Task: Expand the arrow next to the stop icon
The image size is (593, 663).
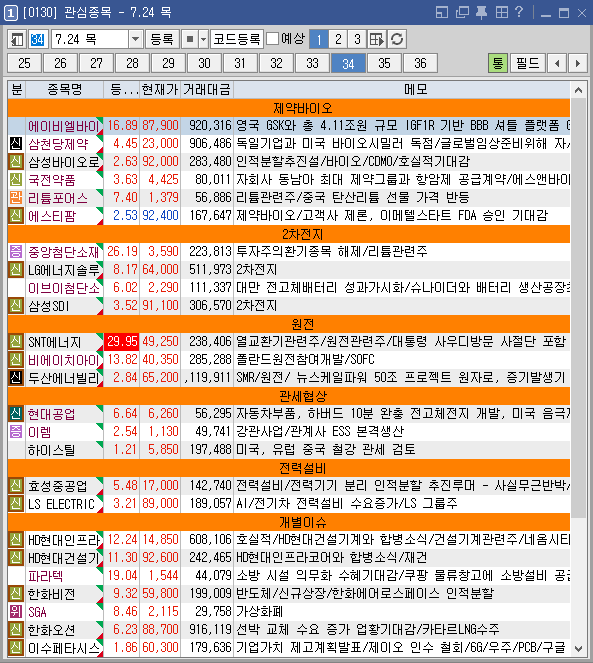Action: [x=203, y=39]
